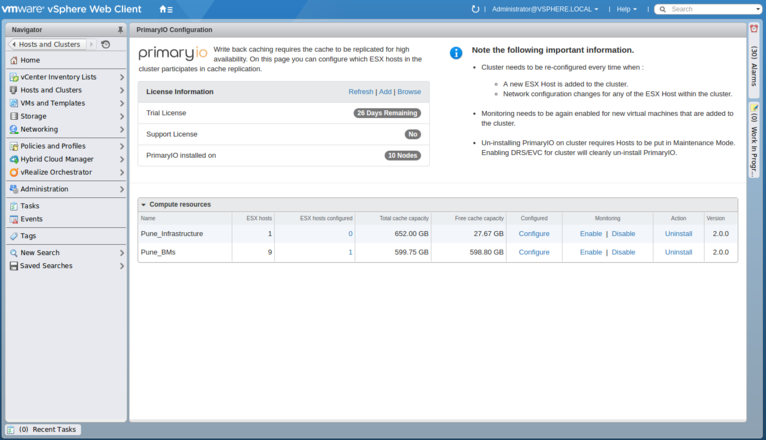Click Add license link
Image resolution: width=766 pixels, height=440 pixels.
click(x=385, y=92)
